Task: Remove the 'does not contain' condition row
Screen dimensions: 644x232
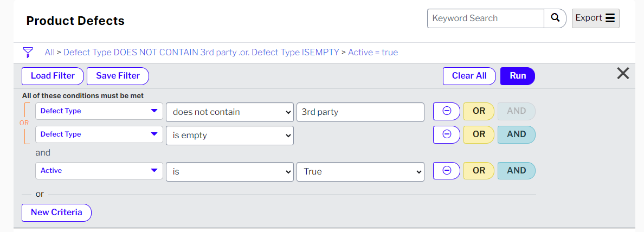Action: [447, 111]
